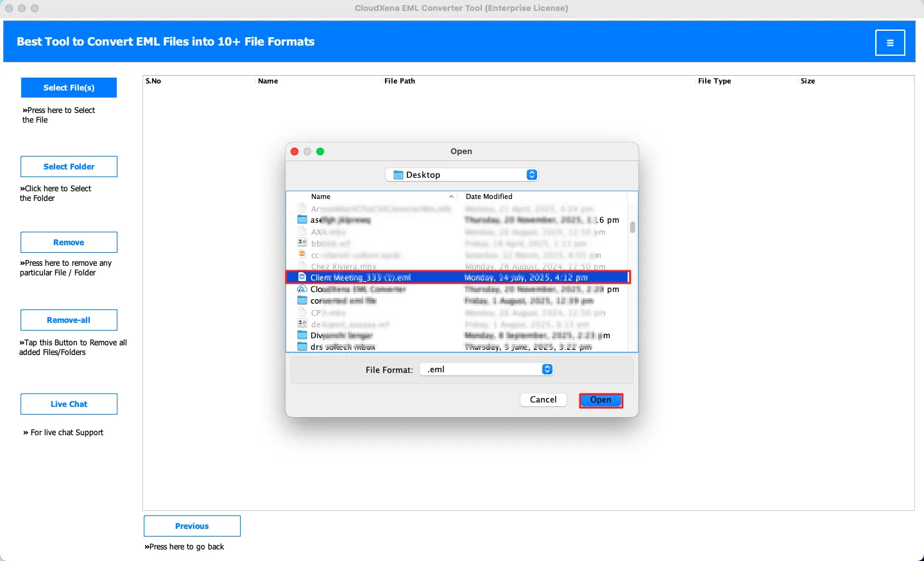Click the folder icon of 'converted eml file'
The width and height of the screenshot is (924, 561).
coord(302,300)
